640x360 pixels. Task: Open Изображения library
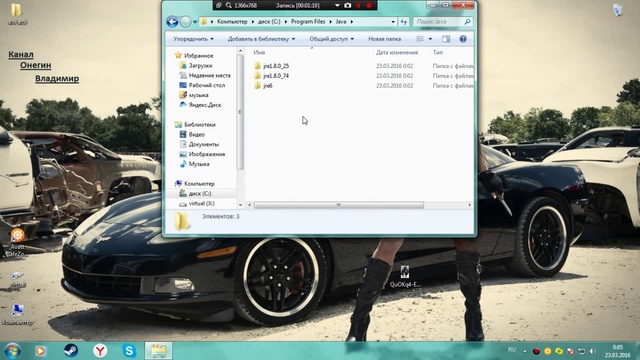point(207,154)
